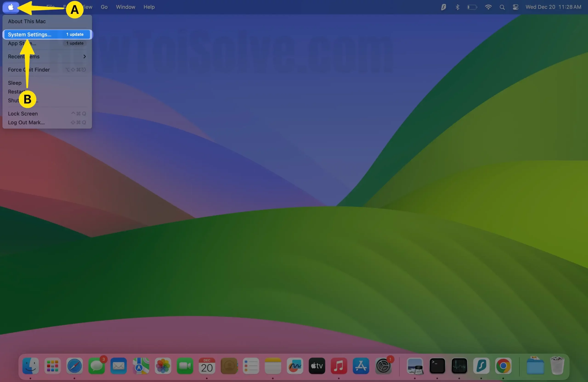The height and width of the screenshot is (382, 588).
Task: Put the Mac to Sleep
Action: [47, 83]
